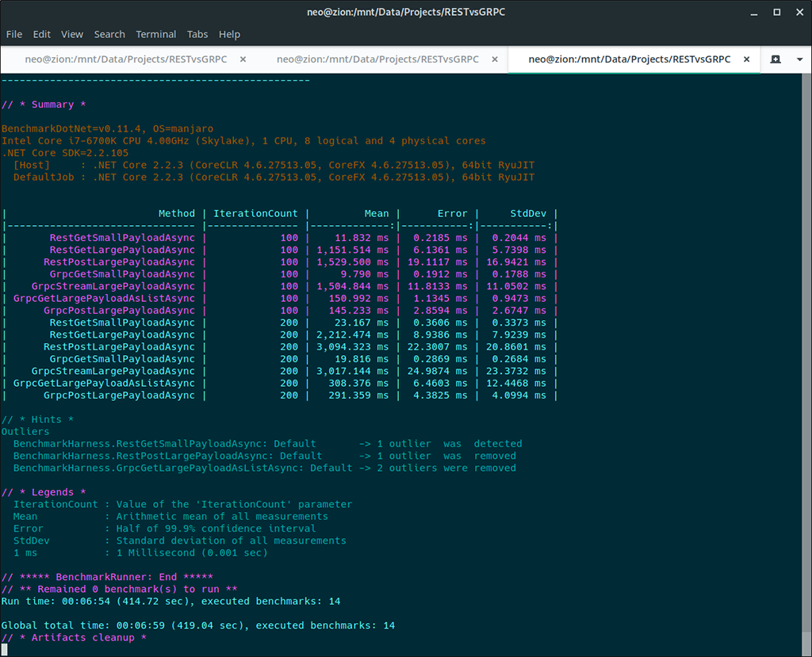Open the tab list dropdown arrow

click(x=799, y=59)
